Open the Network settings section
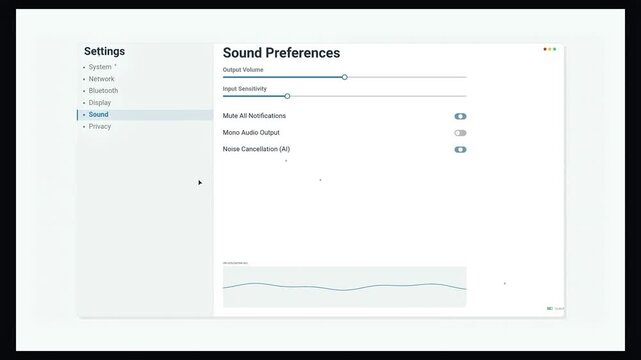Viewport: 641px width, 360px height. 101,79
